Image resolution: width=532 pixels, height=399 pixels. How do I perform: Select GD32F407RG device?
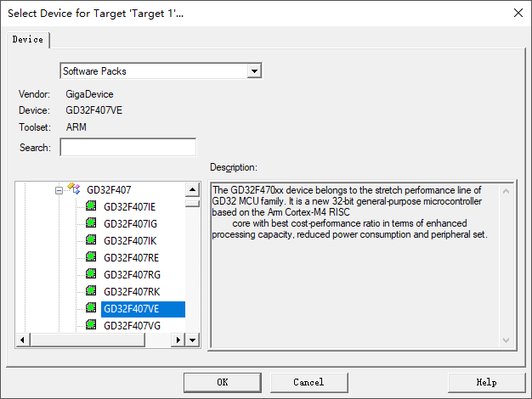tap(132, 274)
